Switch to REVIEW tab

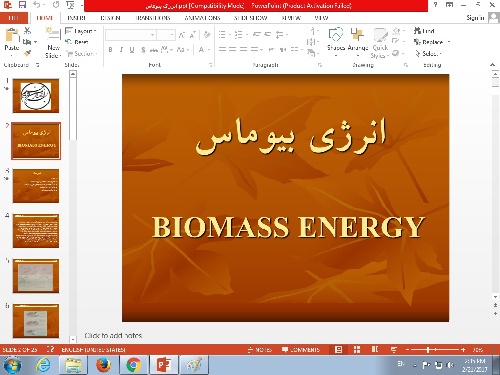coord(291,18)
